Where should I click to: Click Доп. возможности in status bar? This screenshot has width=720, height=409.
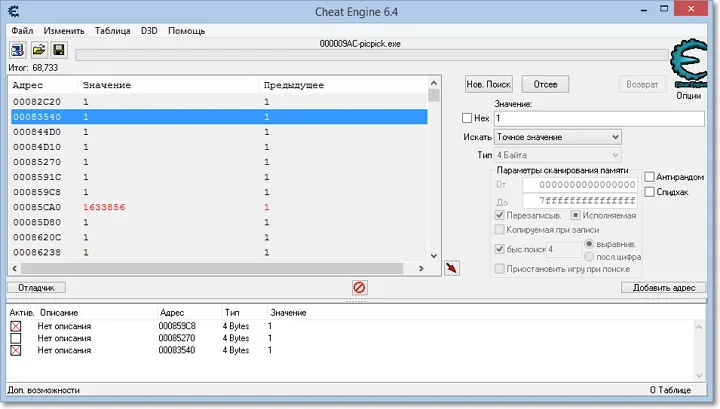coord(44,390)
